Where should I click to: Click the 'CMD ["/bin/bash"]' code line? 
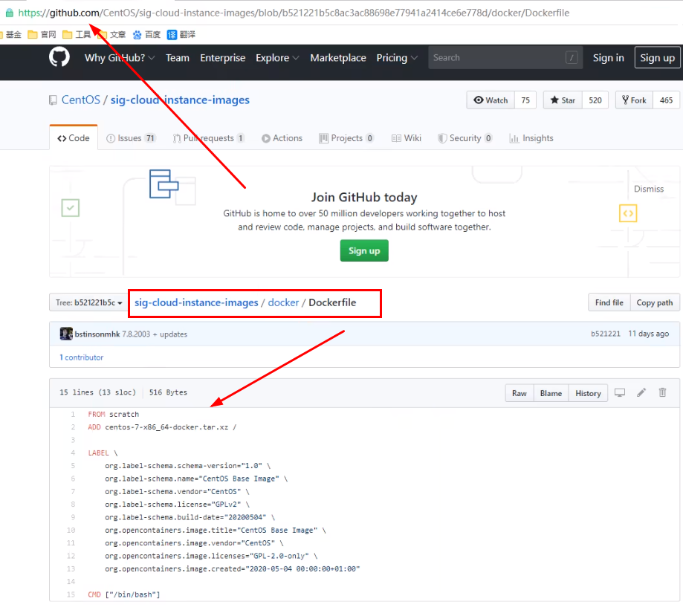tap(123, 594)
